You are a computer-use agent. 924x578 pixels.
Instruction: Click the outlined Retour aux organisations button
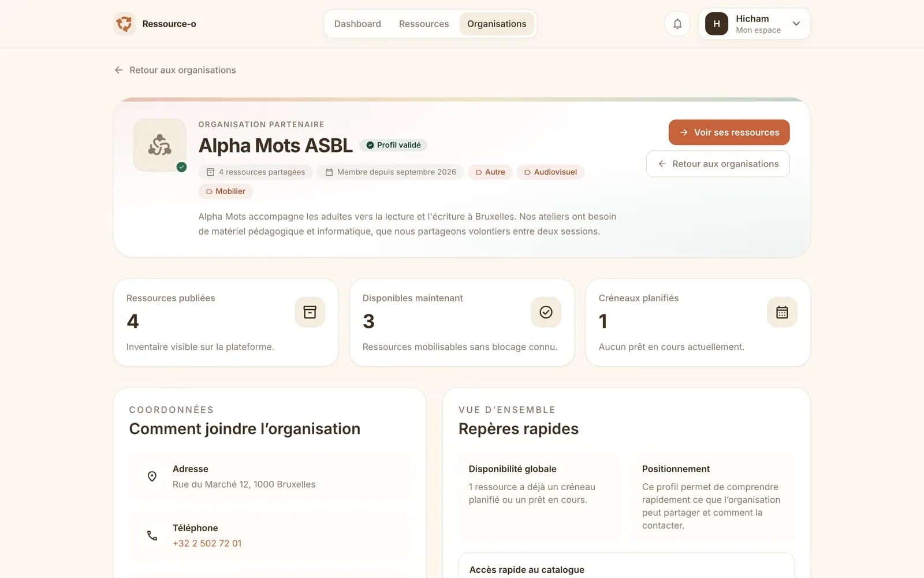(718, 164)
